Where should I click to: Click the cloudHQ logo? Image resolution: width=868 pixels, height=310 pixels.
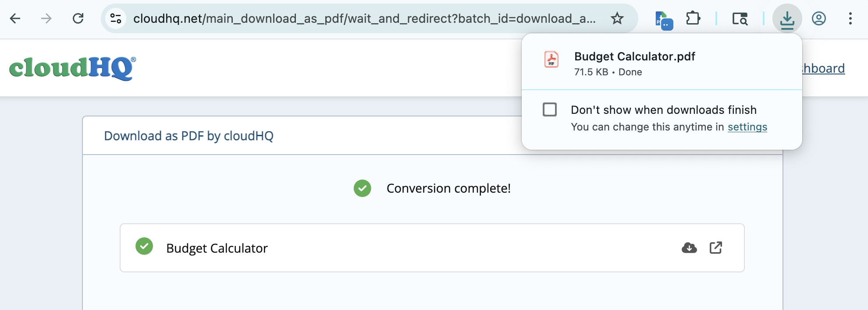click(72, 68)
